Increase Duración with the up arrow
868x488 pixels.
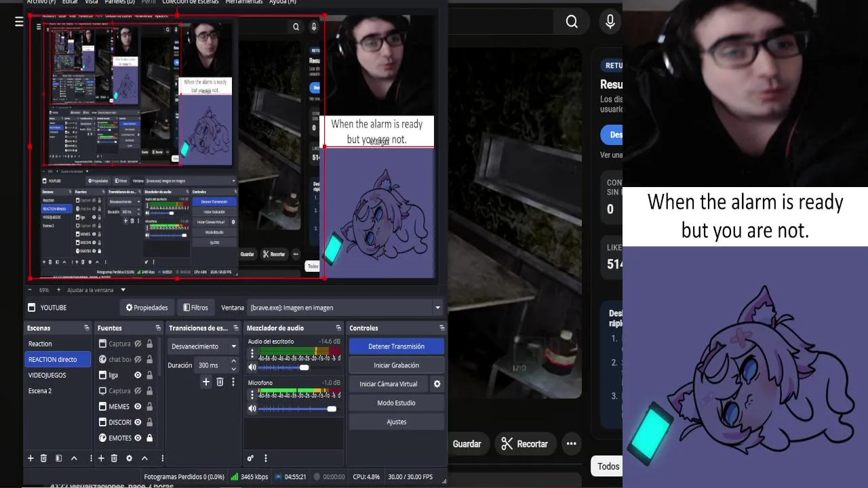click(x=233, y=361)
